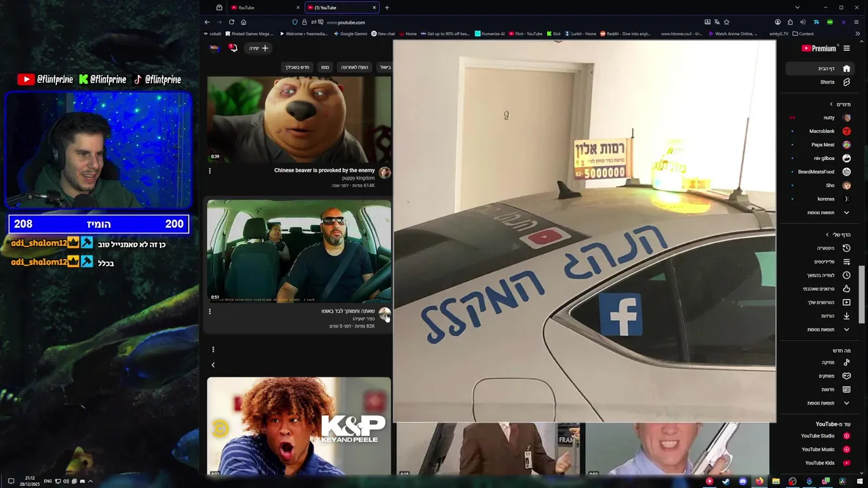868x488 pixels.
Task: Open Watch Later (לצפייה בהמשך) clock icon
Action: [x=846, y=275]
